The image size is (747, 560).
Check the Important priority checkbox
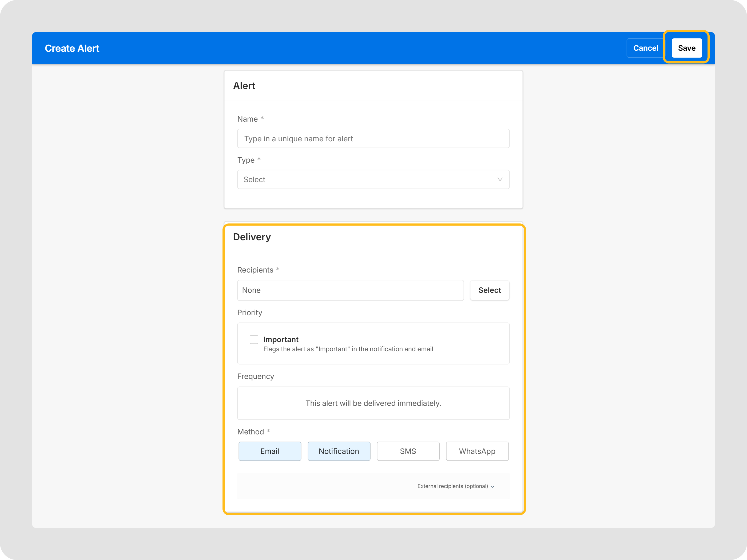coord(254,339)
